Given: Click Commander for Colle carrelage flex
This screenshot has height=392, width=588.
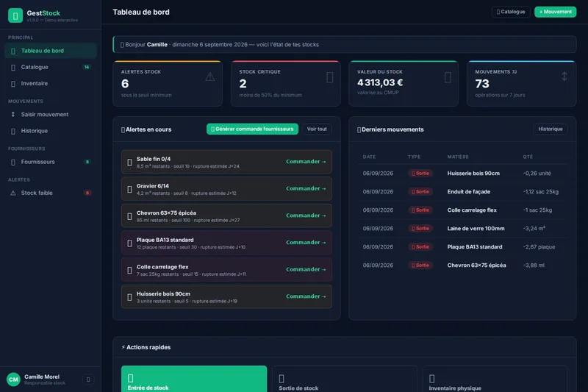Looking at the screenshot, I should click(x=306, y=270).
